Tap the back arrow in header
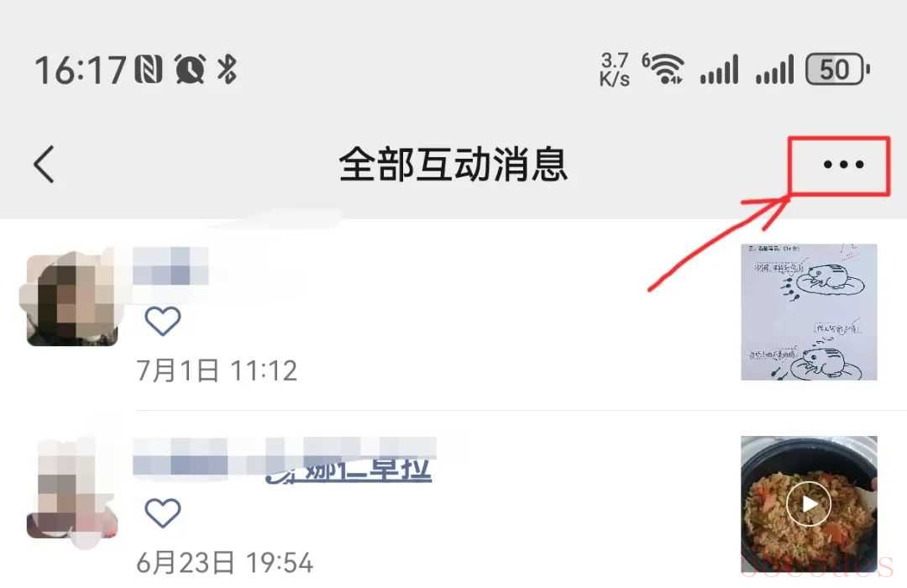 [44, 165]
